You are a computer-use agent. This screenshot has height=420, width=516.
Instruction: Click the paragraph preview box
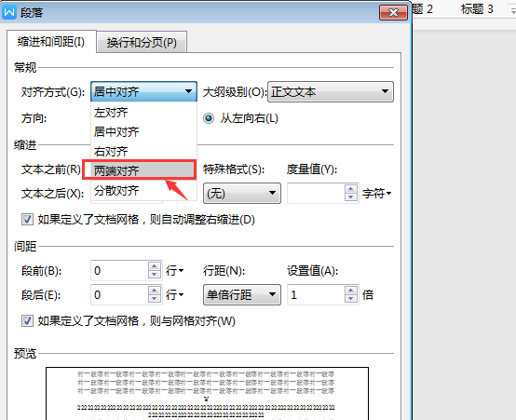(207, 393)
